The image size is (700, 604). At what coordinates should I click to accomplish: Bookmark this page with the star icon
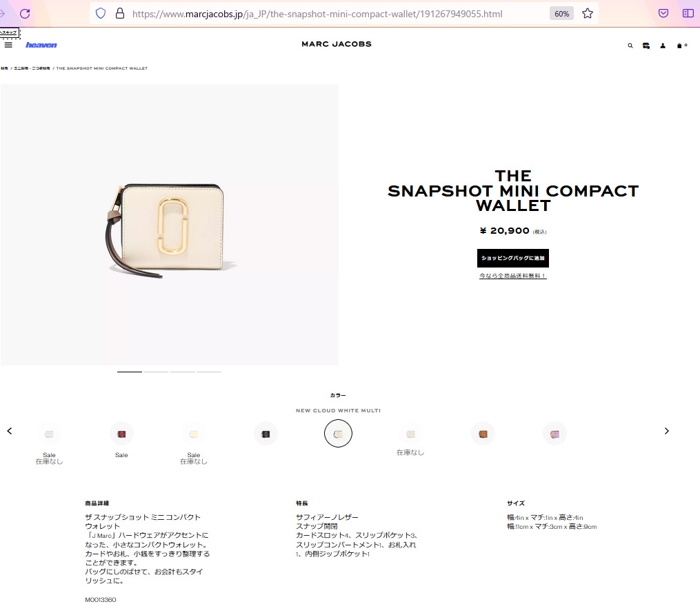point(588,14)
